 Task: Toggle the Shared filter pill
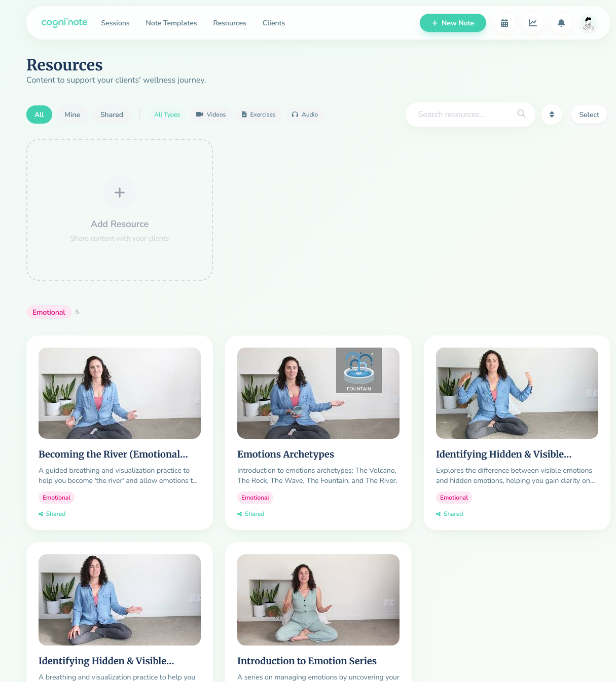(x=112, y=115)
